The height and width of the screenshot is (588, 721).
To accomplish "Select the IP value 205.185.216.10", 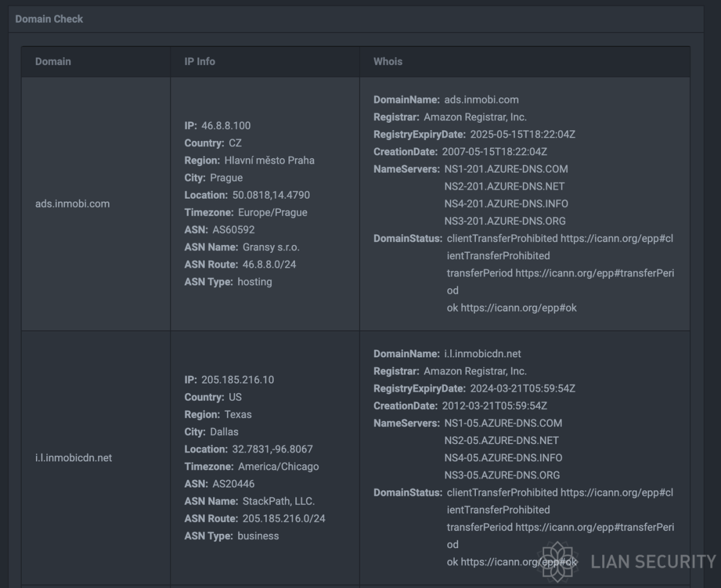I will [x=237, y=380].
